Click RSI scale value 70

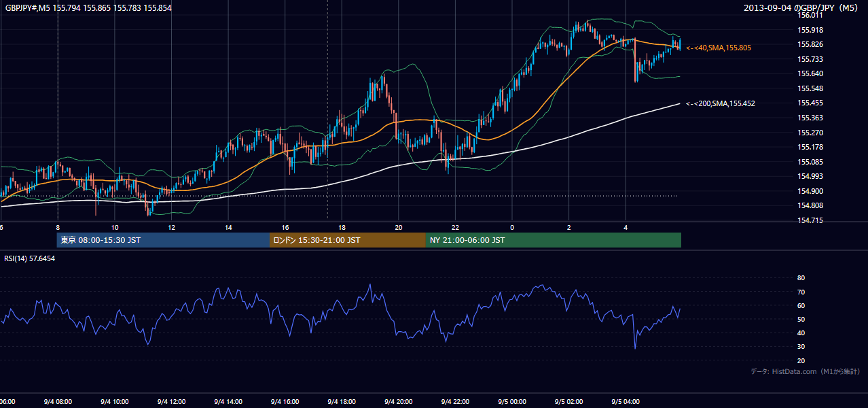tap(801, 292)
